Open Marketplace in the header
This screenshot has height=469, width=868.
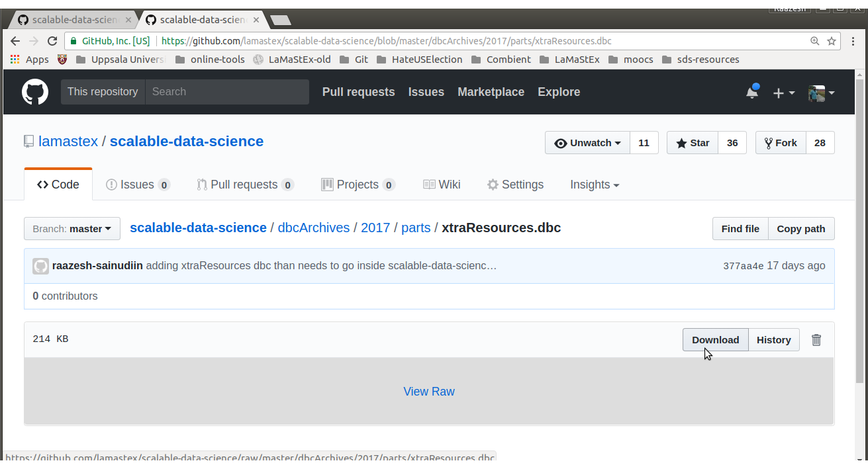(x=491, y=92)
